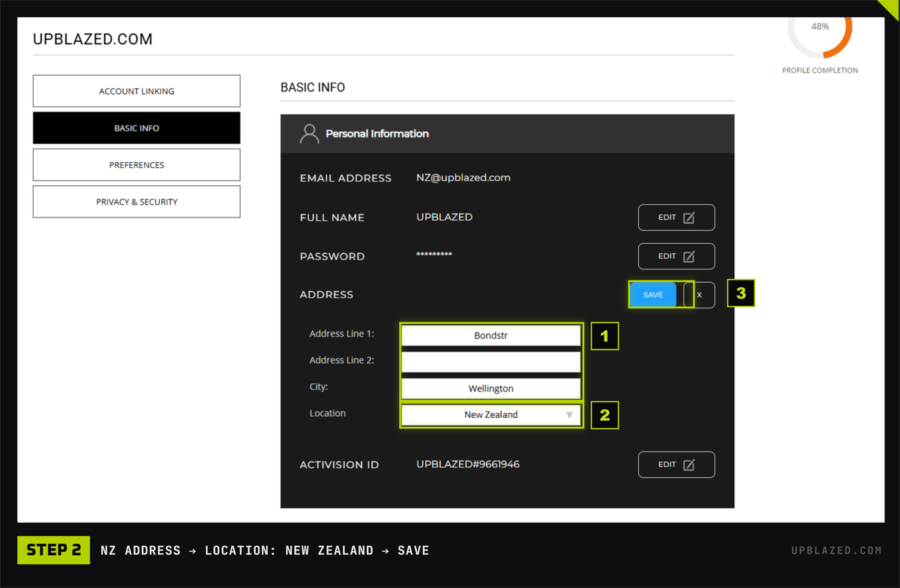Click the Personal Information user icon
This screenshot has height=588, width=900.
309,133
